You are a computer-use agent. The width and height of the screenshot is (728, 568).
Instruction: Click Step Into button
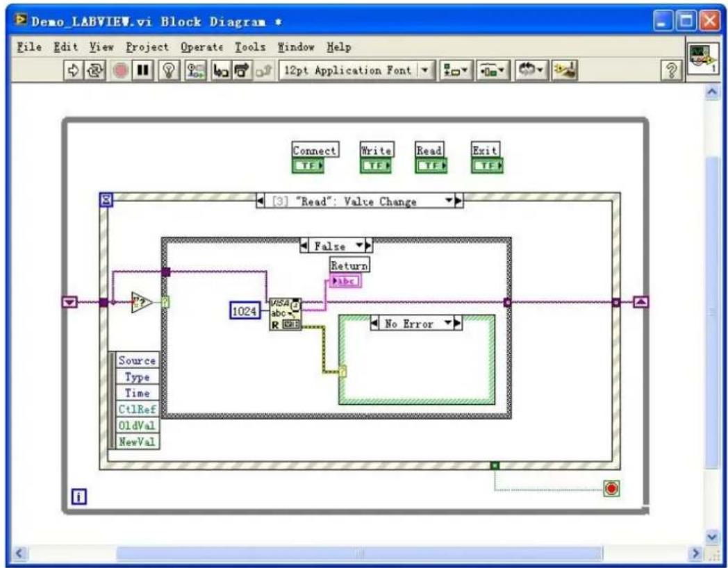tap(220, 71)
